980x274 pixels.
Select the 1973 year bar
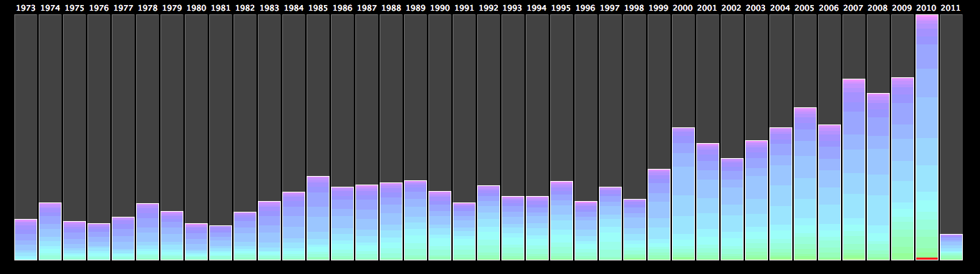tap(26, 240)
